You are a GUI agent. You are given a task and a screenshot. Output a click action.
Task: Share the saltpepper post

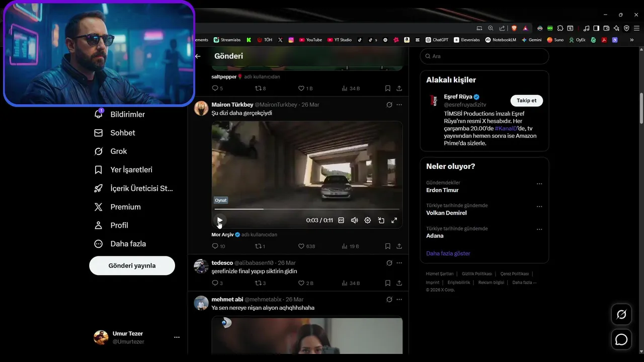[399, 88]
